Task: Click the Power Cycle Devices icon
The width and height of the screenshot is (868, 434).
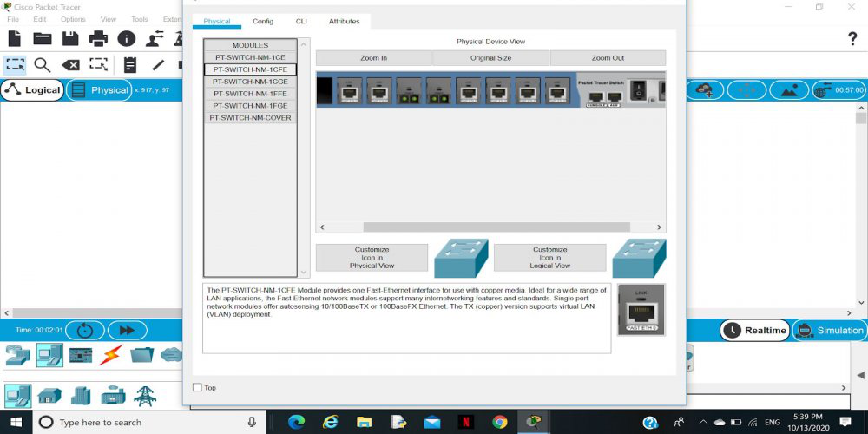Action: click(x=85, y=330)
